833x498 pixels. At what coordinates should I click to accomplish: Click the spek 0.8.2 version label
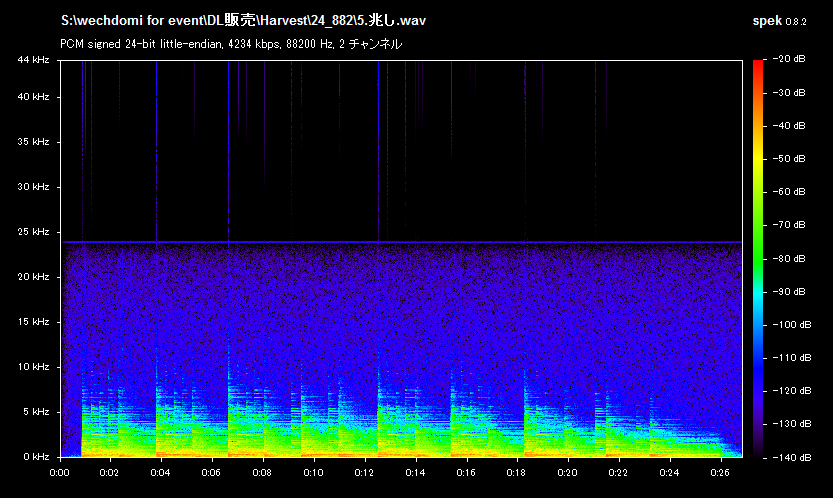point(779,21)
